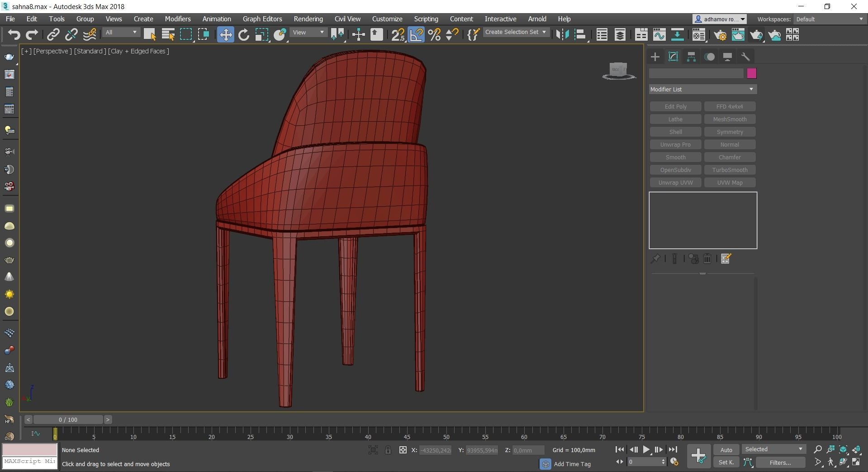
Task: Click the object name input field
Action: [696, 73]
